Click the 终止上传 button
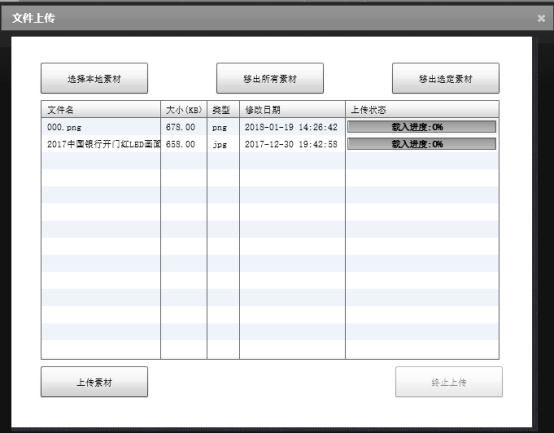 pos(449,382)
